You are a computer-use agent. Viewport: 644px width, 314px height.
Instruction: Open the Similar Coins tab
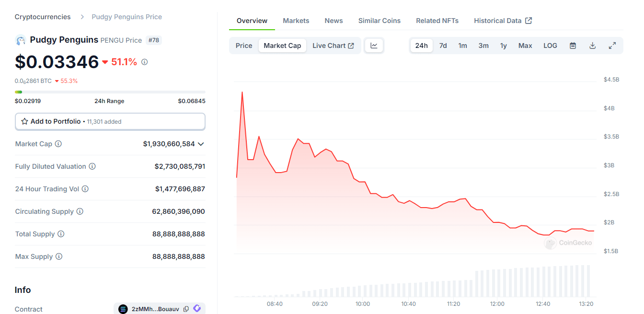(379, 21)
